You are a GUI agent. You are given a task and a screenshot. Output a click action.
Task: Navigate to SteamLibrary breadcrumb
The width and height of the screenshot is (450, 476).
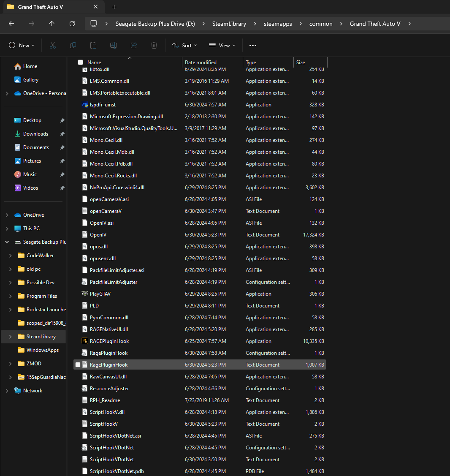[x=229, y=24]
